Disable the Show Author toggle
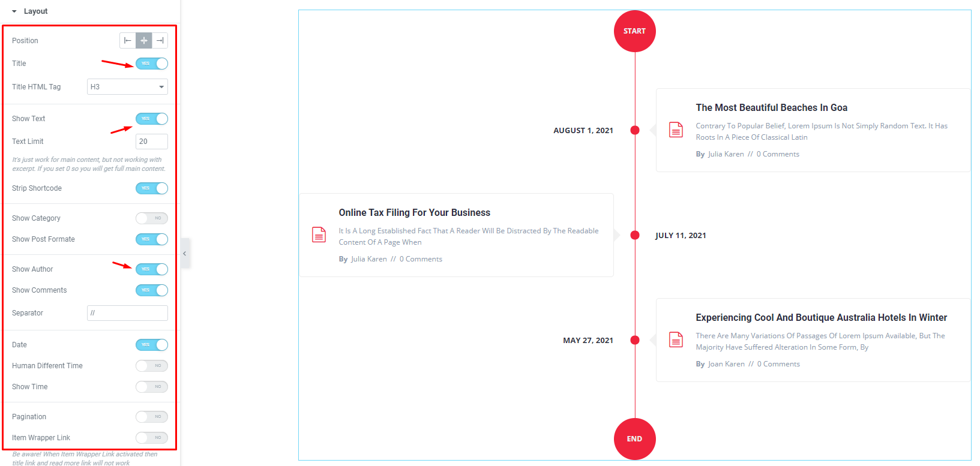The width and height of the screenshot is (980, 466). 151,269
